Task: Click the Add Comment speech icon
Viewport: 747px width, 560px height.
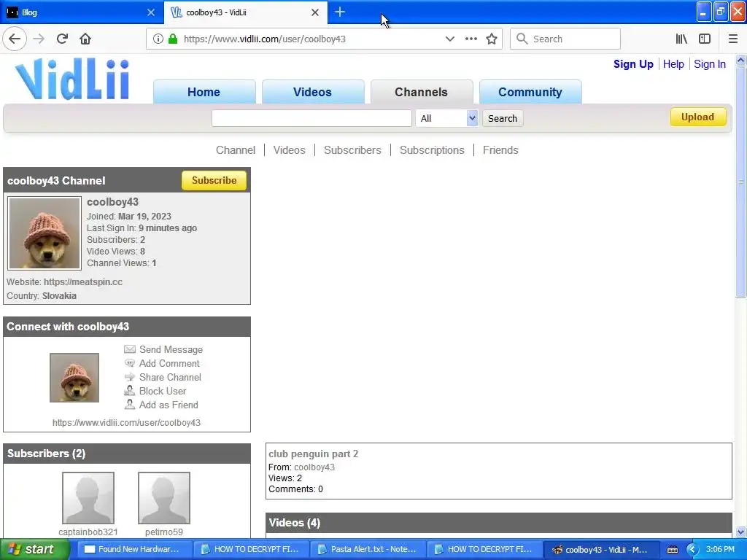Action: point(130,363)
